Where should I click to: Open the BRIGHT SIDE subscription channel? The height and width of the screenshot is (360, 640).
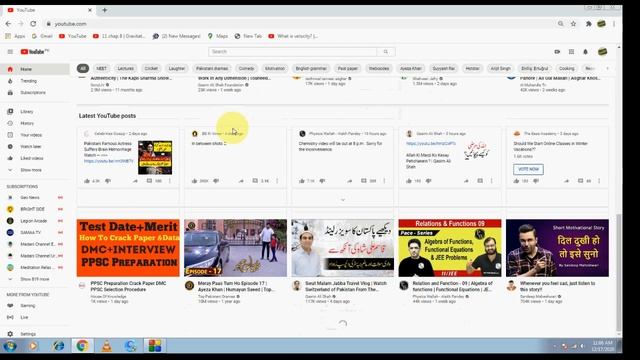tap(35, 209)
